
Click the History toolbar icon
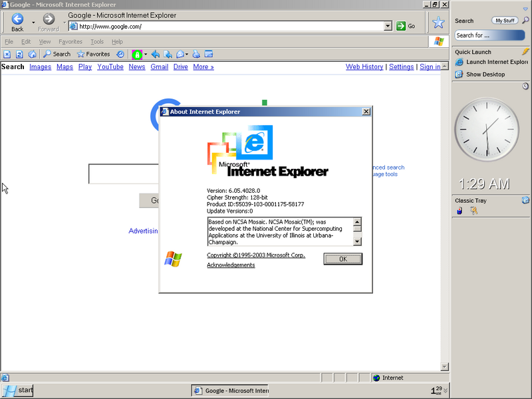pos(120,55)
